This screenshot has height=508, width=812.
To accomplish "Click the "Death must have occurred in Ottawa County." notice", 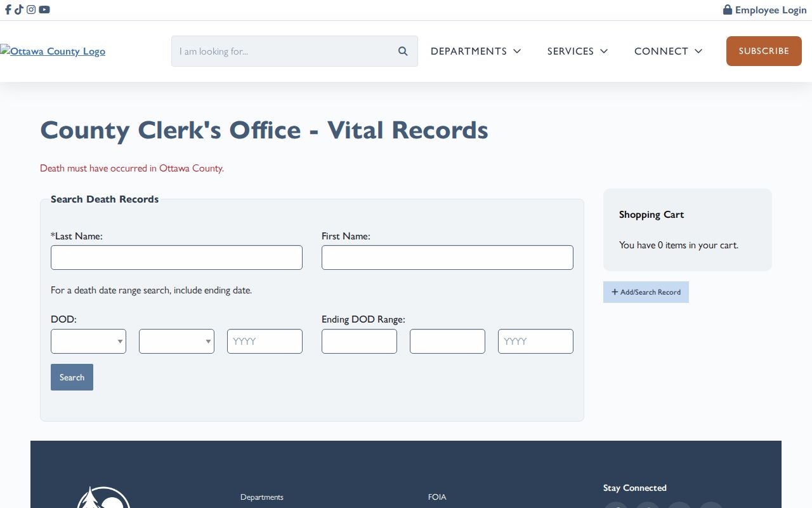I will coord(132,168).
